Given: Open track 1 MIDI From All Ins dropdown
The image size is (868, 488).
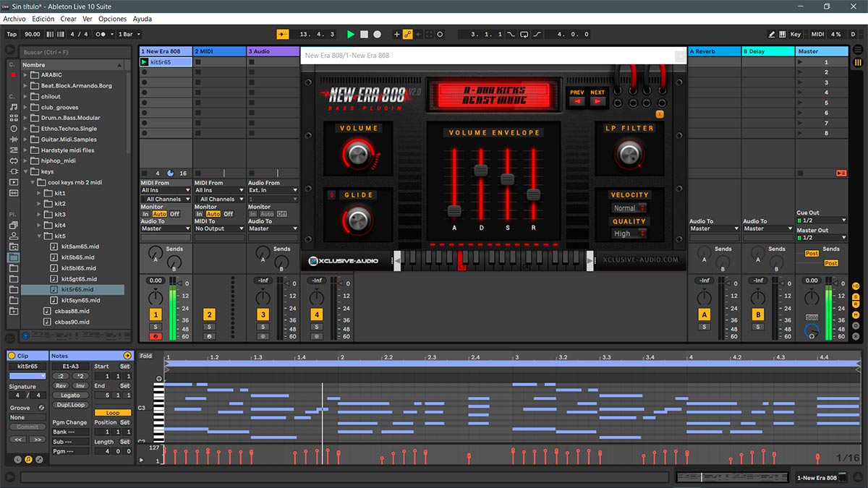Looking at the screenshot, I should point(166,191).
